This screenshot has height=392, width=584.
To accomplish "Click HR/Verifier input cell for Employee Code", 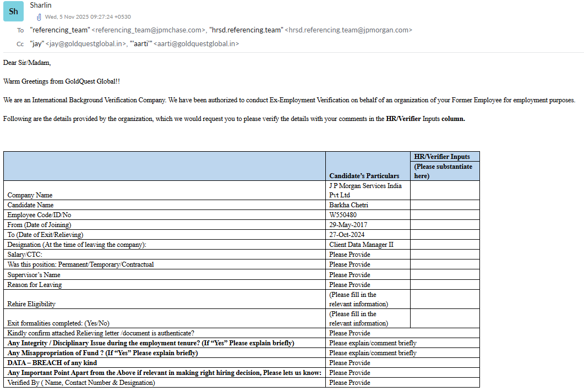I will click(x=445, y=214).
